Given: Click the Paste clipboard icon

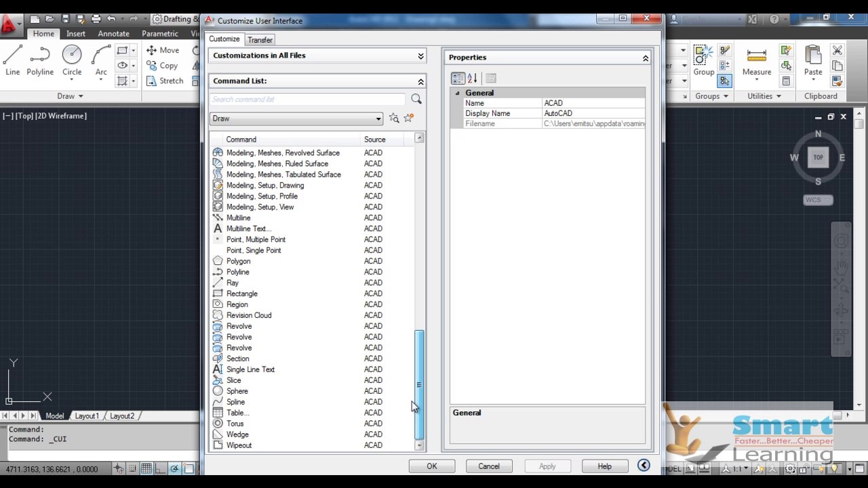Looking at the screenshot, I should [813, 56].
